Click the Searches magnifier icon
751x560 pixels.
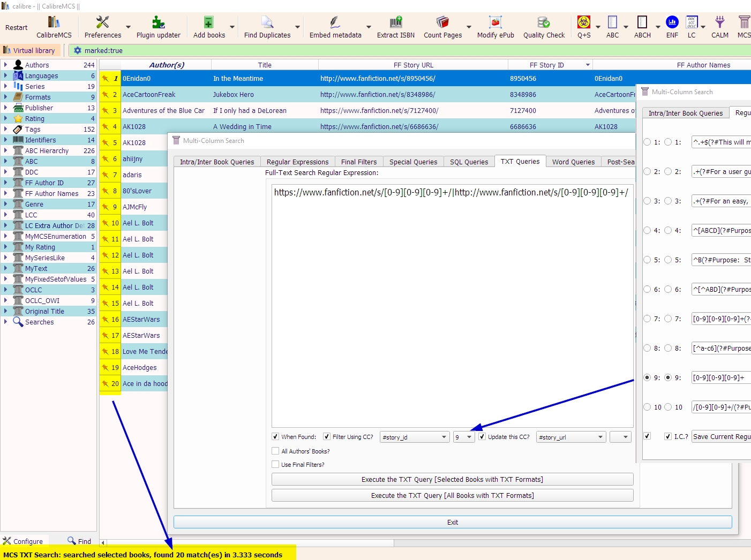click(18, 322)
